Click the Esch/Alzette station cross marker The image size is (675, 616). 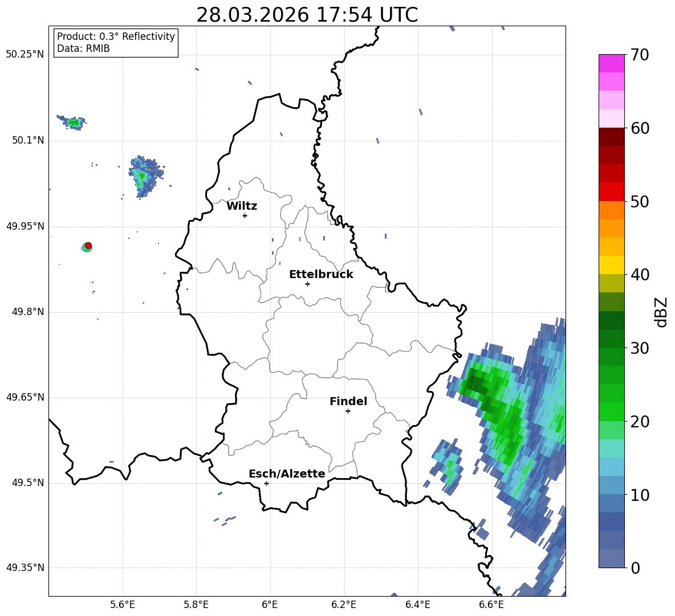point(266,483)
